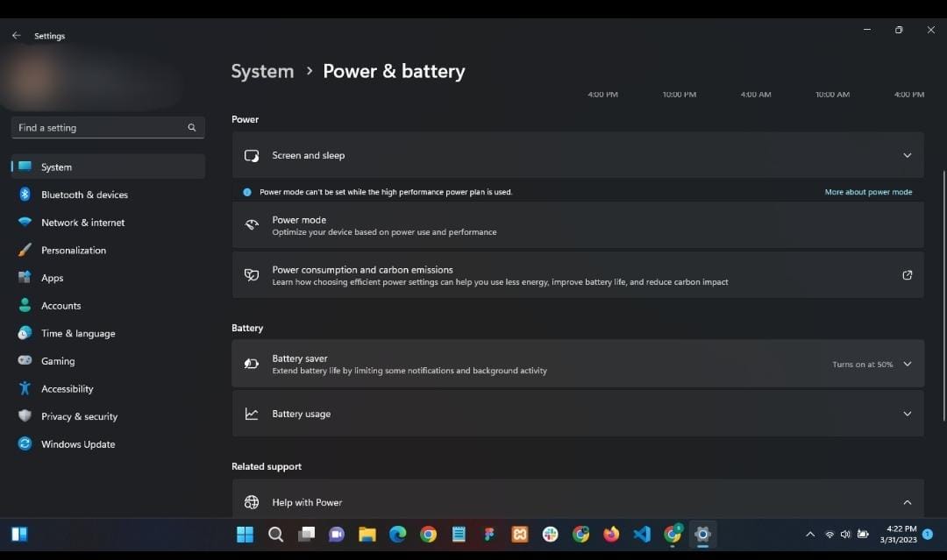
Task: Open Firefox from the taskbar
Action: (x=611, y=535)
